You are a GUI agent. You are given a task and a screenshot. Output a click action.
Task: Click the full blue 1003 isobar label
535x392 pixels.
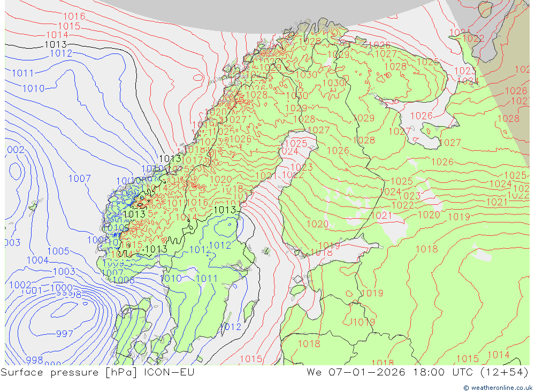[x=64, y=272]
